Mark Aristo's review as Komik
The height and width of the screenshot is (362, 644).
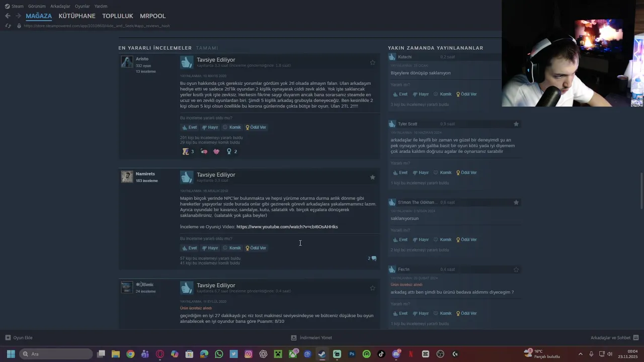coord(231,127)
